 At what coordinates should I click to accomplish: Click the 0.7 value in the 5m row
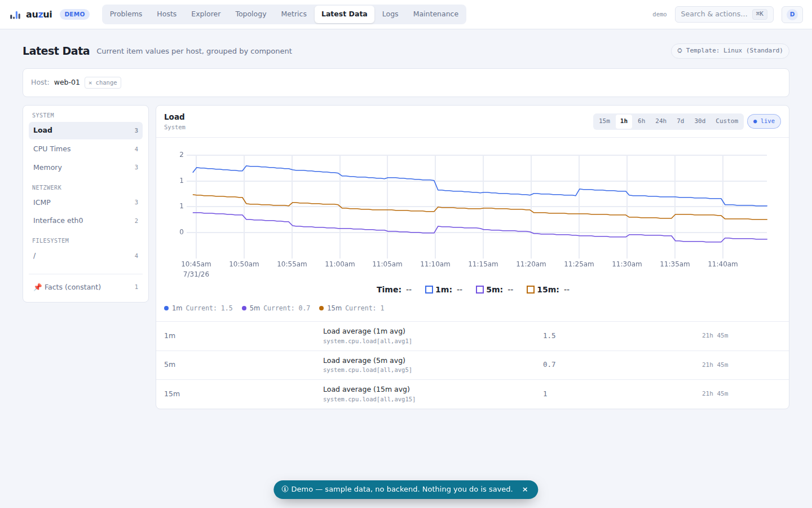pyautogui.click(x=549, y=365)
